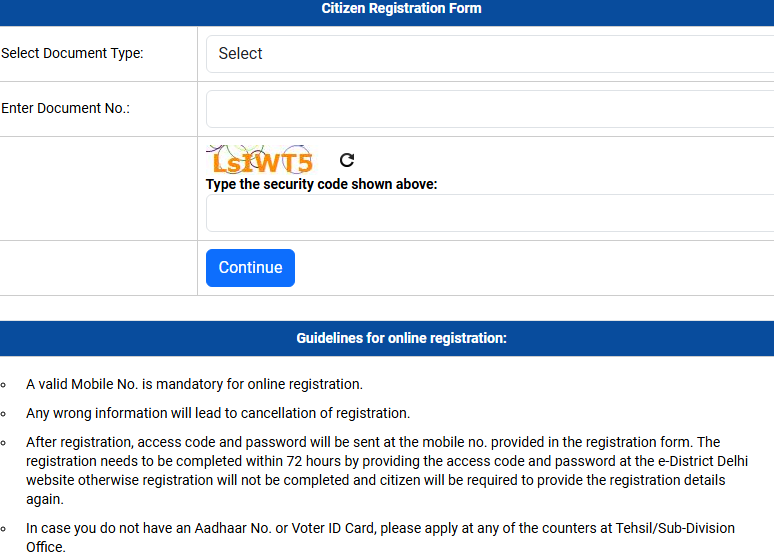The width and height of the screenshot is (774, 556).
Task: Click the security code text box
Action: 490,213
